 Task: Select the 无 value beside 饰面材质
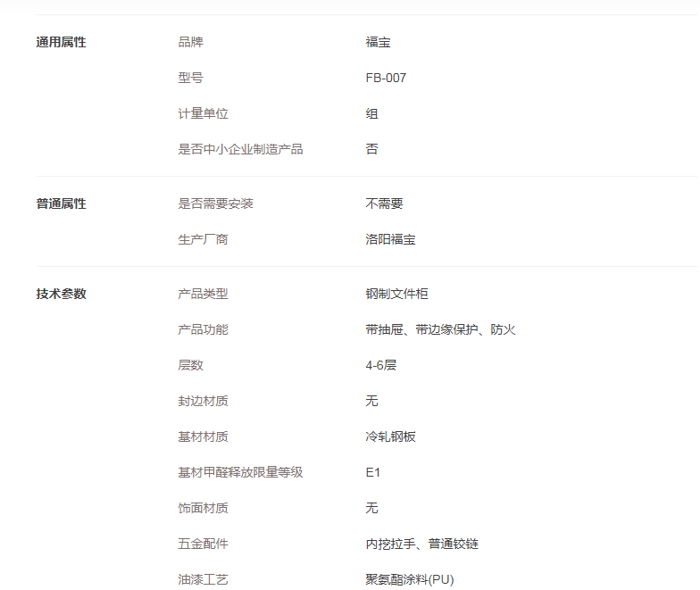tap(371, 508)
